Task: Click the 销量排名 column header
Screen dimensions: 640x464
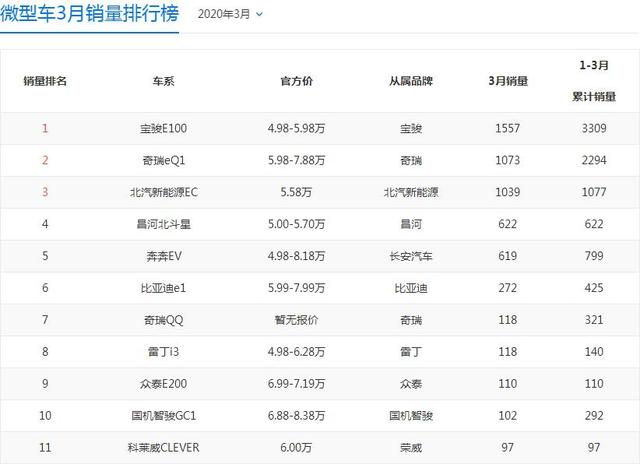Action: (x=45, y=81)
